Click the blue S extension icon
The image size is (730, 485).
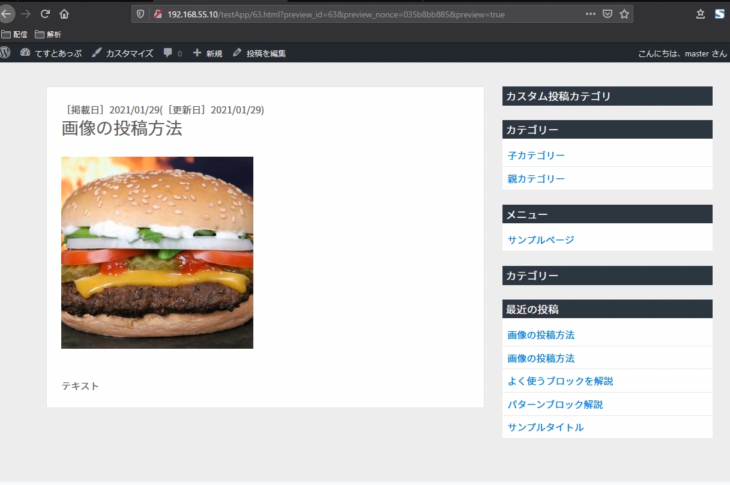tap(720, 14)
